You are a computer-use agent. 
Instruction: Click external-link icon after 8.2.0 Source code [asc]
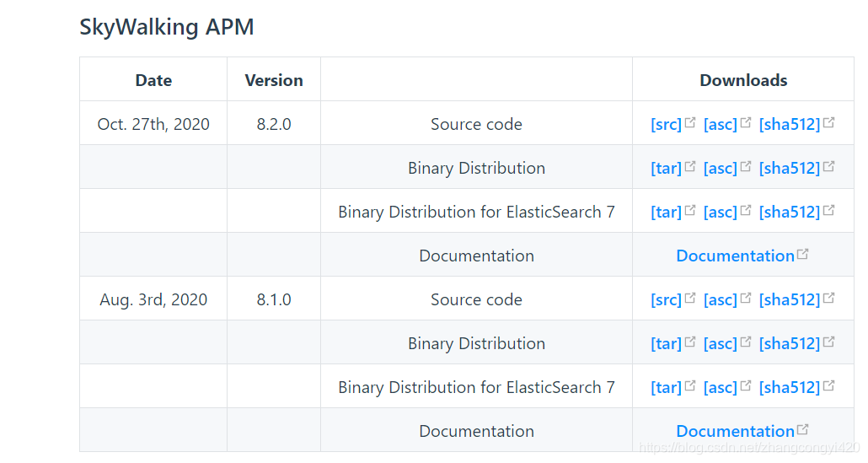coord(746,122)
